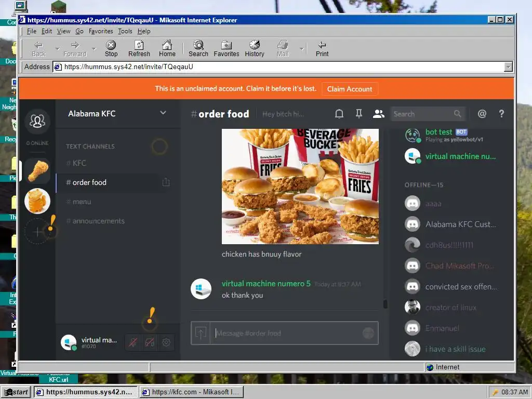Click the Mail toolbar button
Screen dimensions: 532x399
pos(283,49)
